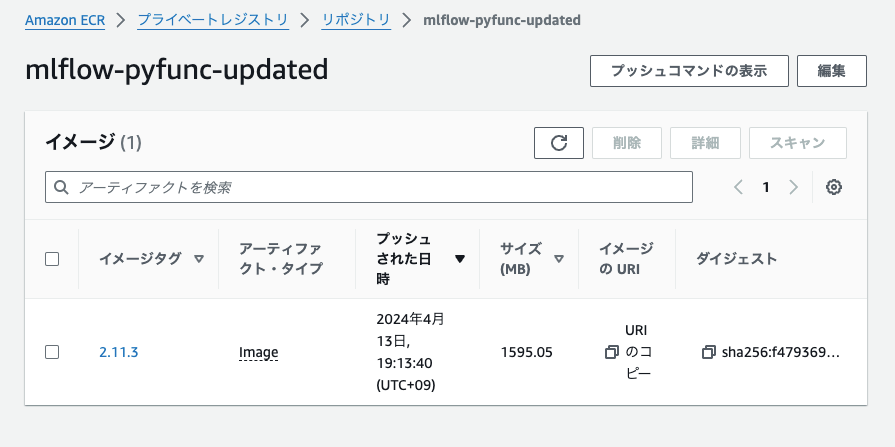Screen dimensions: 895x447
Task: Click the refresh images icon button
Action: click(x=559, y=143)
